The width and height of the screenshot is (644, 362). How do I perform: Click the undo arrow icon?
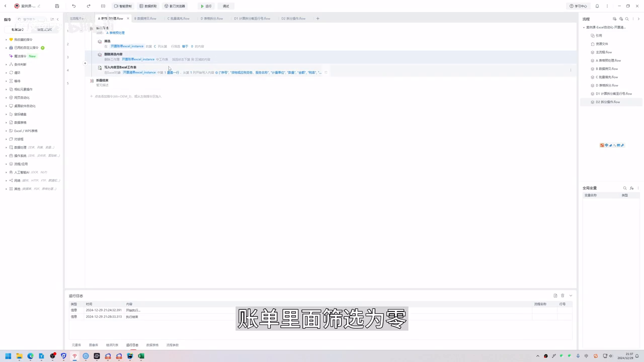(73, 6)
